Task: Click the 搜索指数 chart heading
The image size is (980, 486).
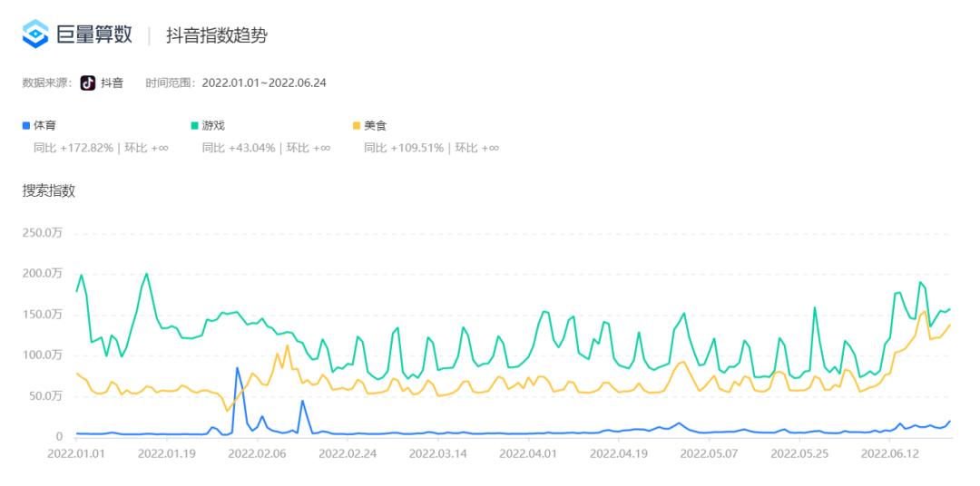Action: 49,191
